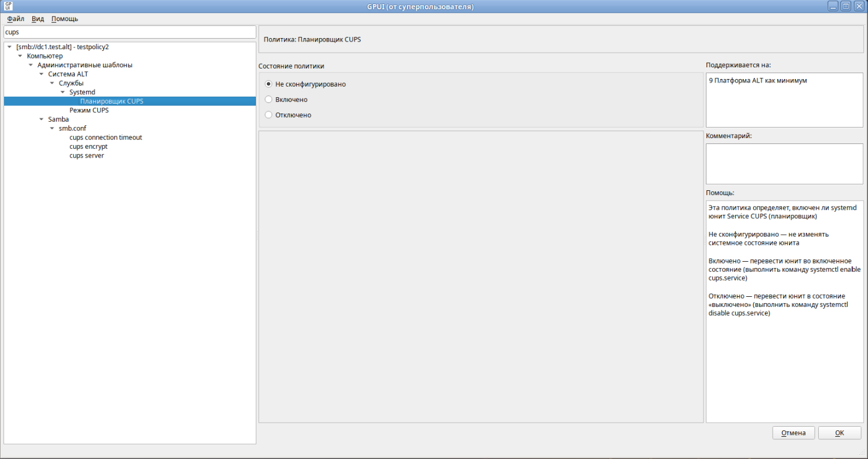Close the GPUI window
Viewport: 868px width, 459px height.
(859, 6)
